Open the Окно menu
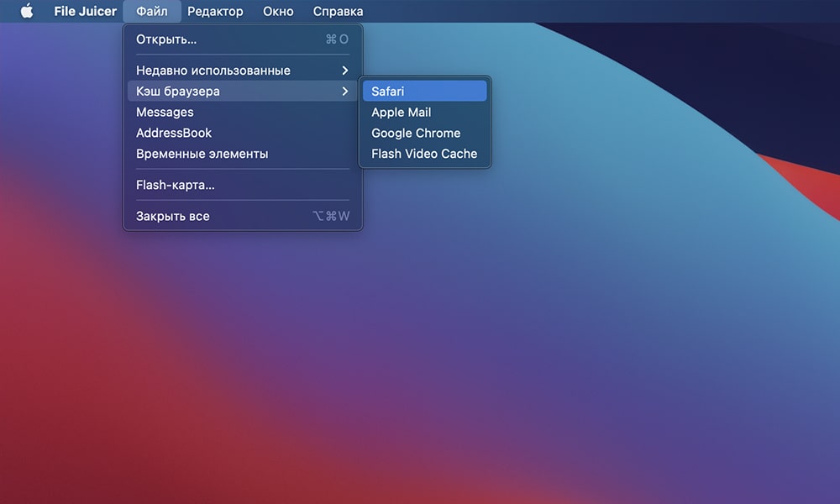Screen dimensions: 840x504 pos(277,11)
